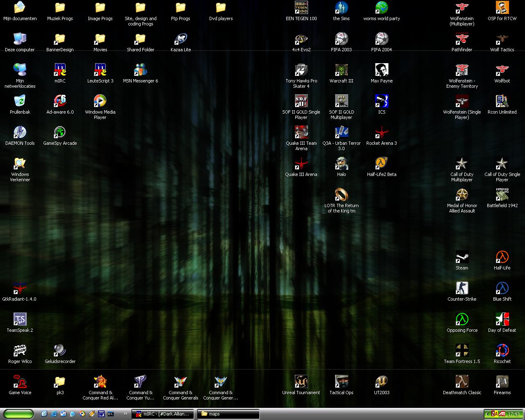Select Medal of Honor Allied Assault icon
Image resolution: width=525 pixels, height=420 pixels.
pos(462,194)
